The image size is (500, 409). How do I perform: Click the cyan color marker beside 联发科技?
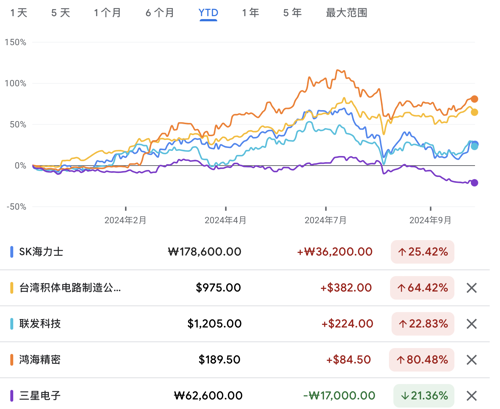pyautogui.click(x=12, y=324)
